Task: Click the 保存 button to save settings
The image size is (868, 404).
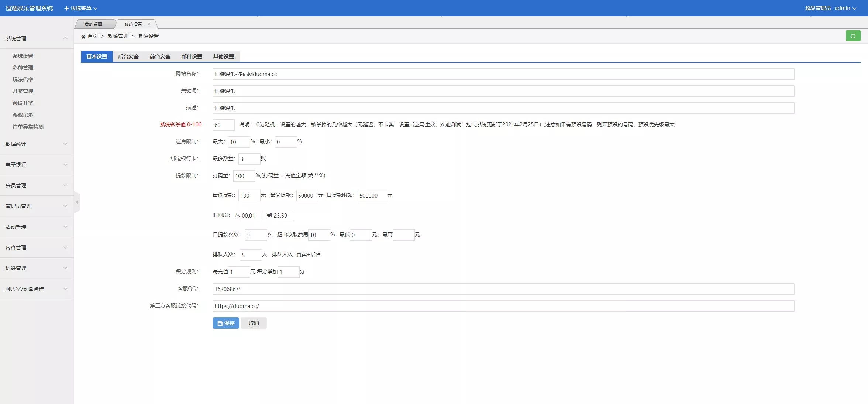Action: pos(225,323)
